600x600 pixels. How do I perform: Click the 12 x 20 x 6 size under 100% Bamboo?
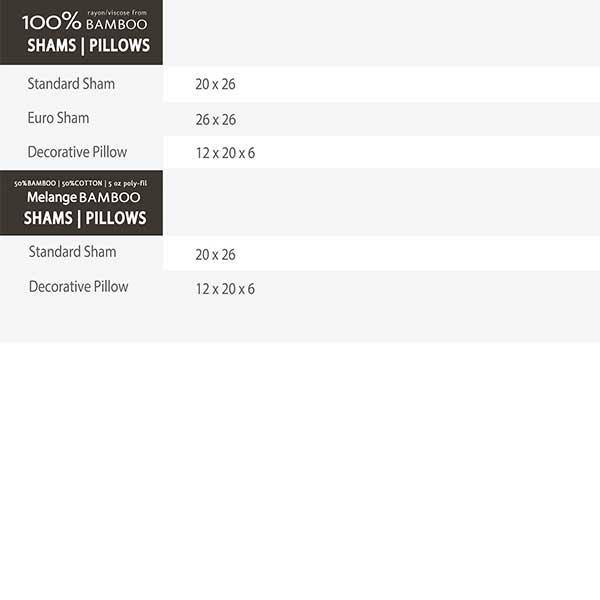pos(225,153)
